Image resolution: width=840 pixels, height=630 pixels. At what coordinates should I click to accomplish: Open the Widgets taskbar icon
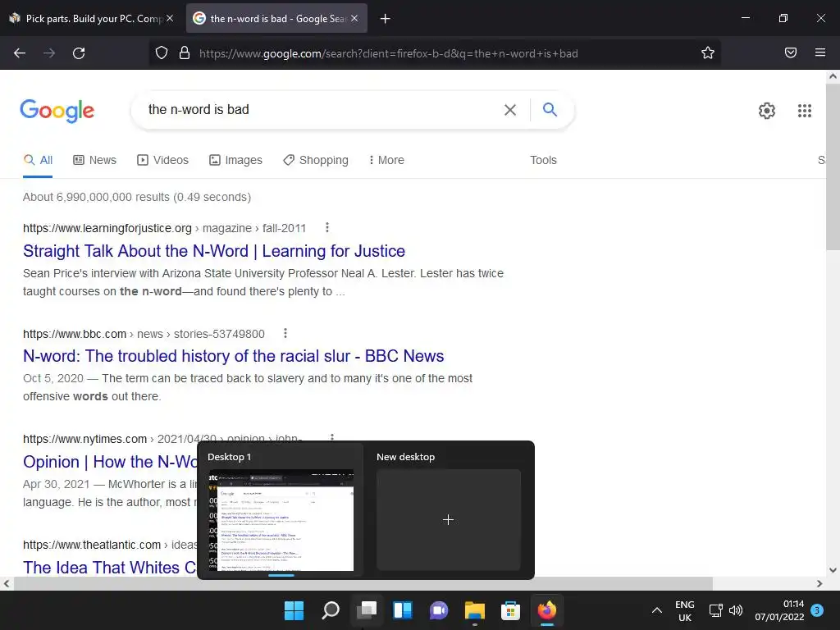click(x=402, y=610)
